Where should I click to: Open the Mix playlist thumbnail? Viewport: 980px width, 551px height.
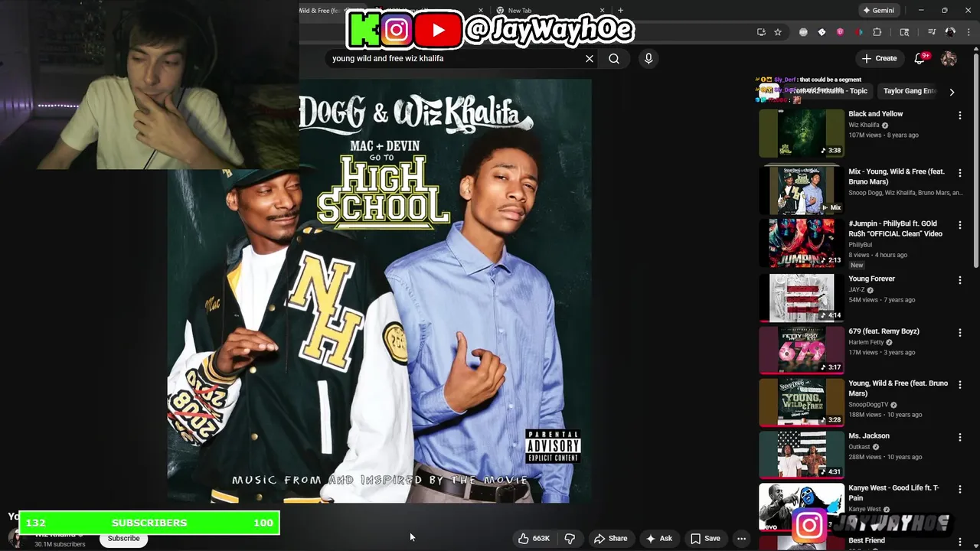tap(802, 190)
